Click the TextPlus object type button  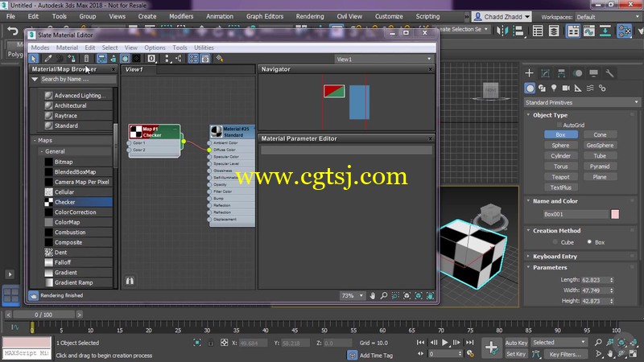point(560,187)
